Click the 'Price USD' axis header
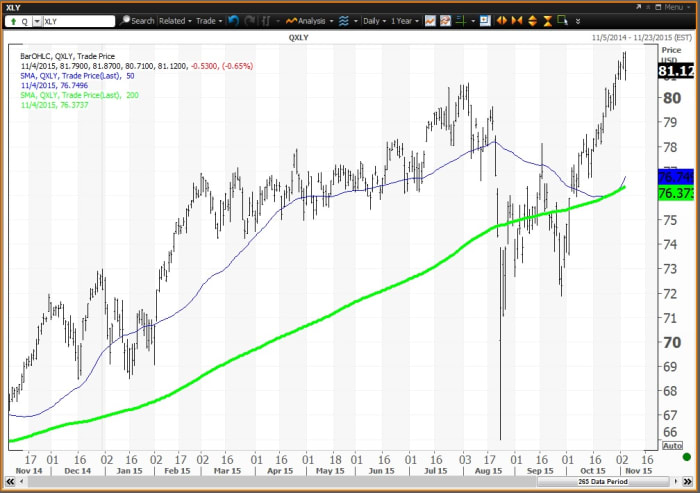The image size is (700, 493). point(671,54)
